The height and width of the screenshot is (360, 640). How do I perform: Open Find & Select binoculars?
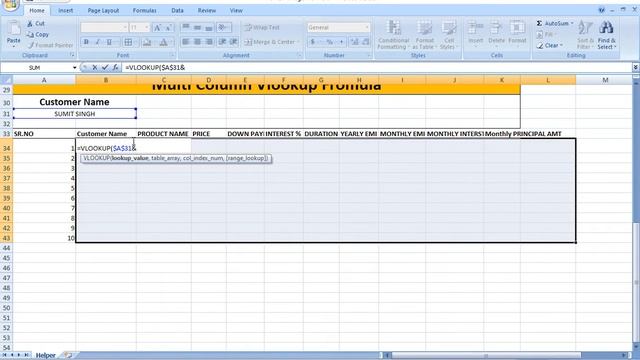607,35
